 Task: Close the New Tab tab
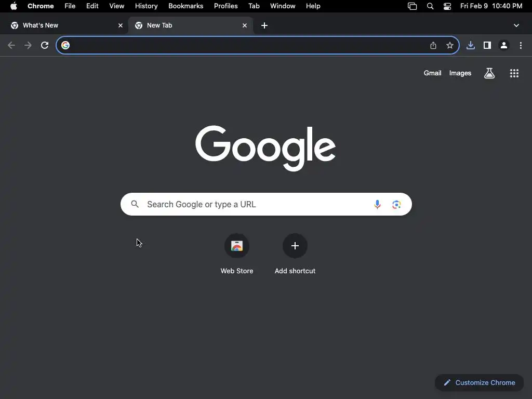245,25
